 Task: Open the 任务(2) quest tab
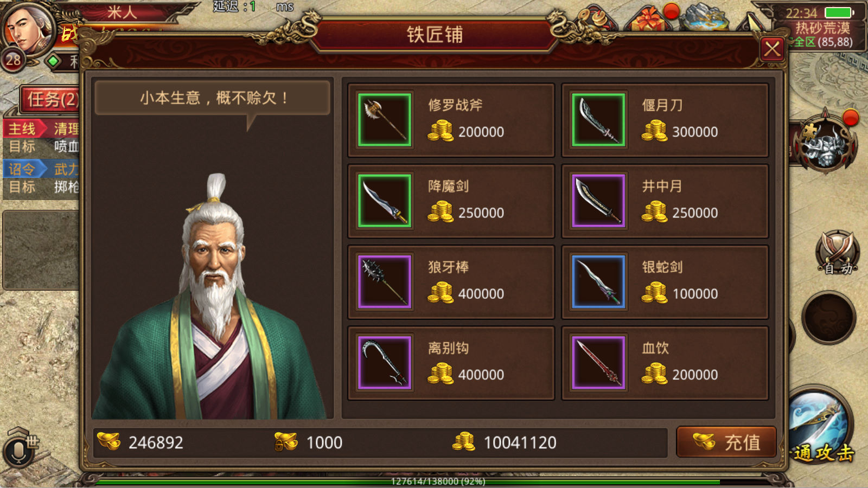[x=50, y=99]
